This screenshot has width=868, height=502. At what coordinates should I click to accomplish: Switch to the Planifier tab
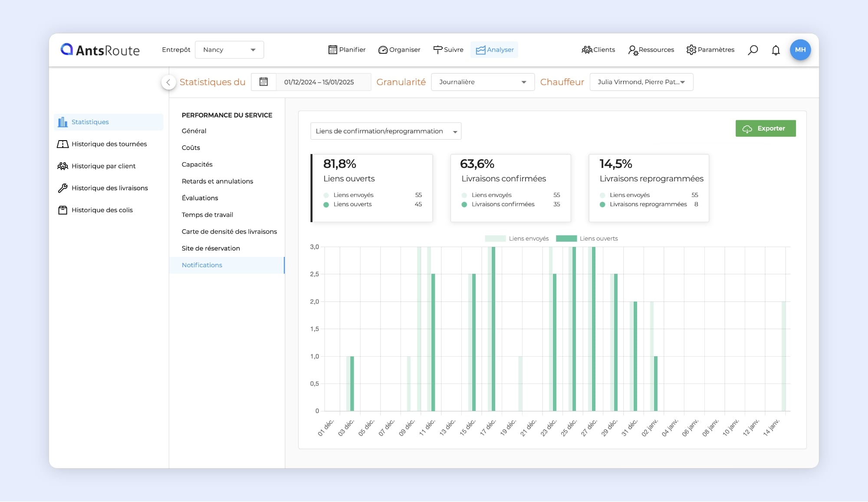click(347, 50)
